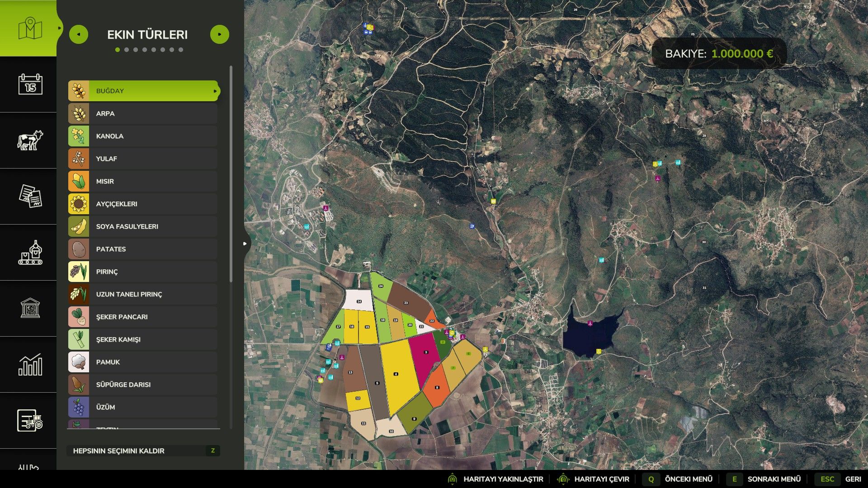This screenshot has width=868, height=488.
Task: Select the last page indicator dot
Action: click(x=181, y=50)
